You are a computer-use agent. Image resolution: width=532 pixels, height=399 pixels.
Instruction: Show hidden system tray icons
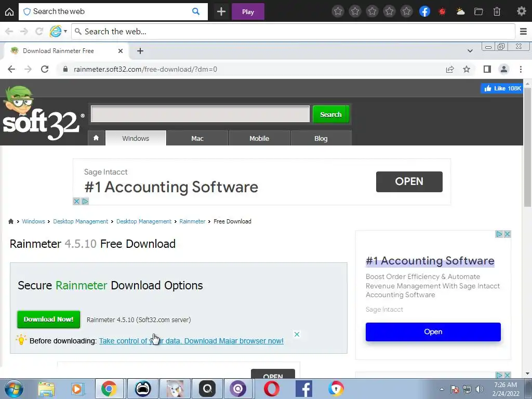point(442,389)
